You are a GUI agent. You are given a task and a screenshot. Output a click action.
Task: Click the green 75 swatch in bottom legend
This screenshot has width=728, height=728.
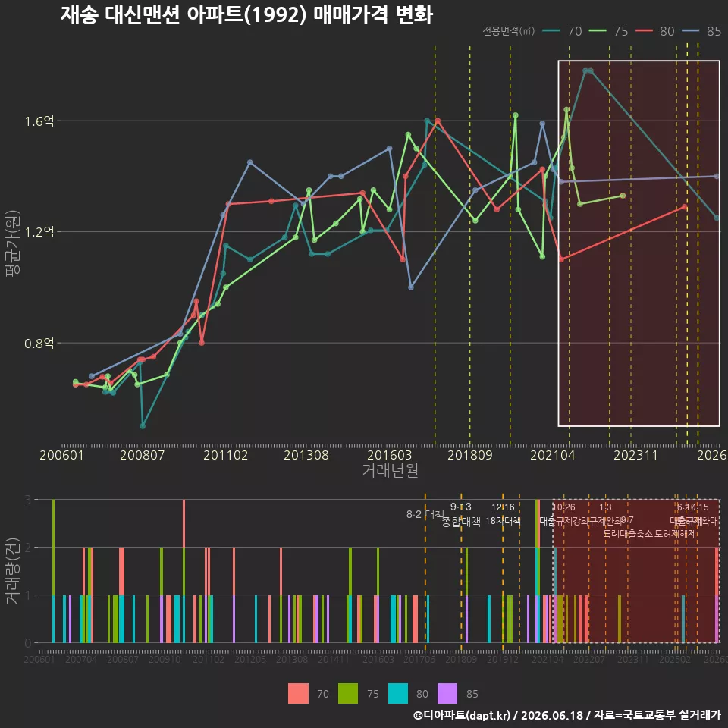(348, 694)
